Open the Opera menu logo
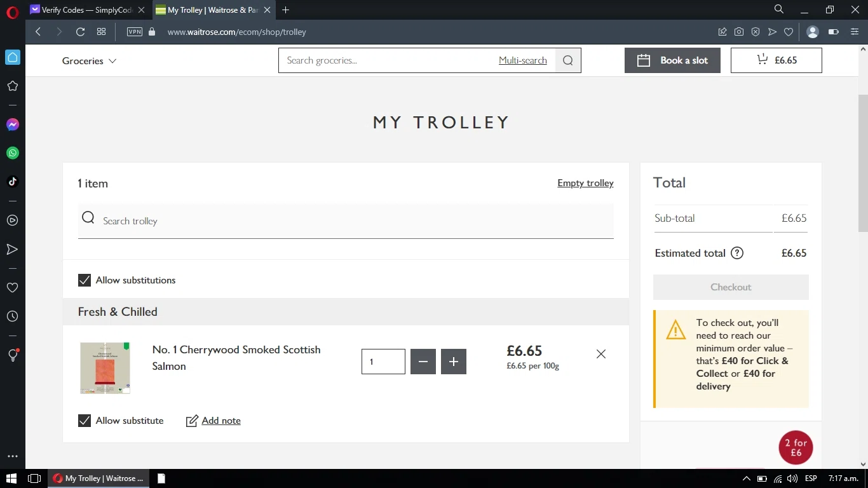This screenshot has width=868, height=488. [12, 12]
